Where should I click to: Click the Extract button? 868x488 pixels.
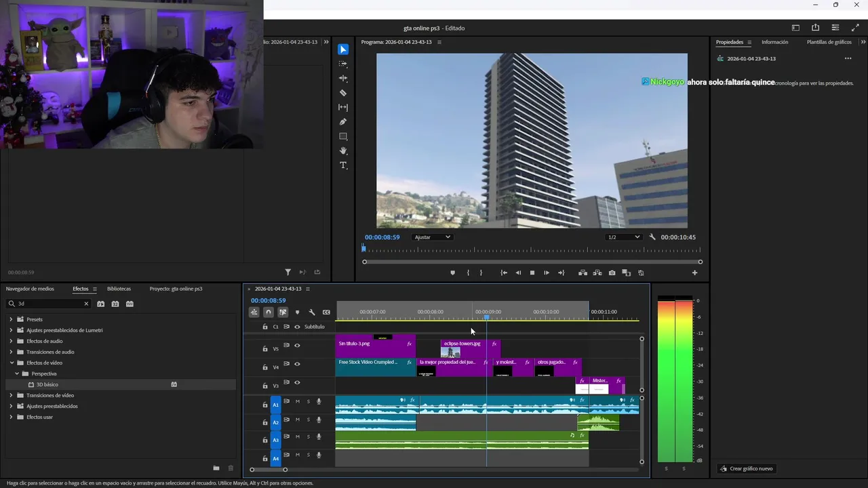point(597,272)
